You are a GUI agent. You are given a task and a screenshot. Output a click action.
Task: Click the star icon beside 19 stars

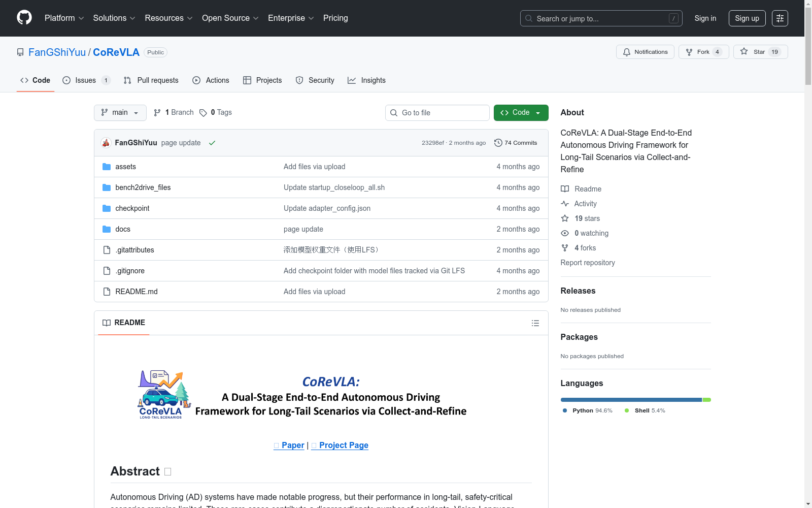pos(565,218)
